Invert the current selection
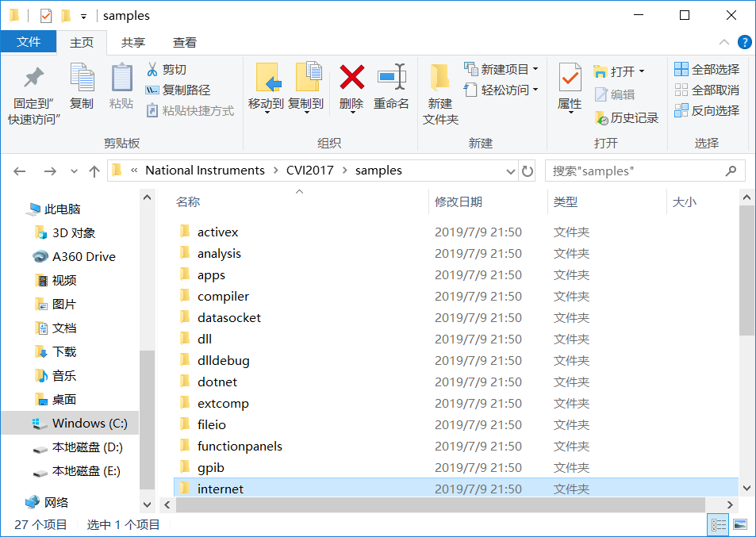 tap(707, 111)
